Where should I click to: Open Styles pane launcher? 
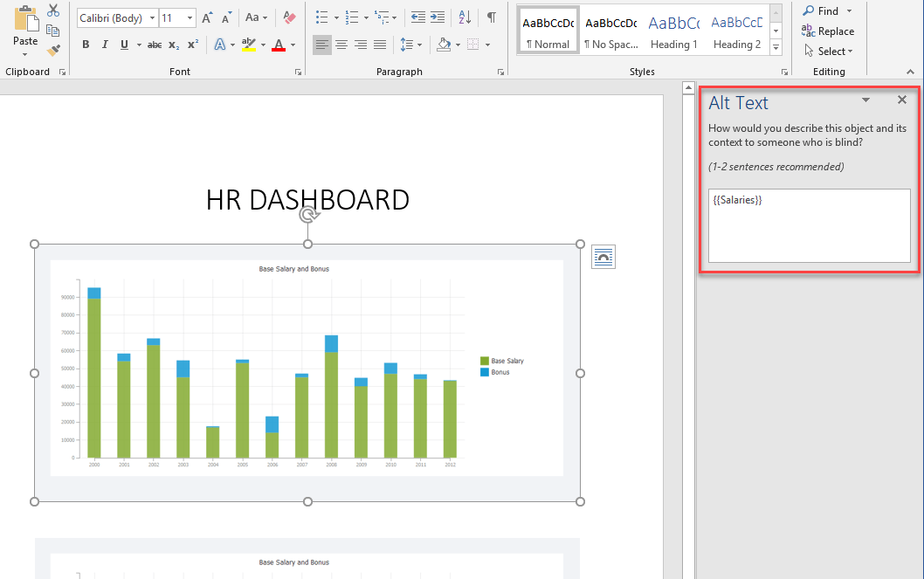coord(784,72)
